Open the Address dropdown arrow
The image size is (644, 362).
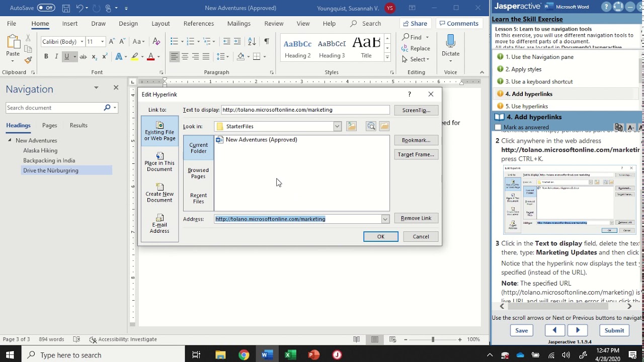(x=385, y=219)
